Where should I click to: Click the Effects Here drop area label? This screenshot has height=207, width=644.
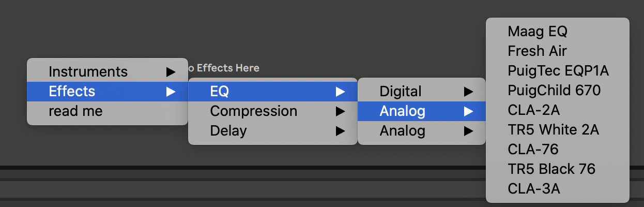[223, 68]
